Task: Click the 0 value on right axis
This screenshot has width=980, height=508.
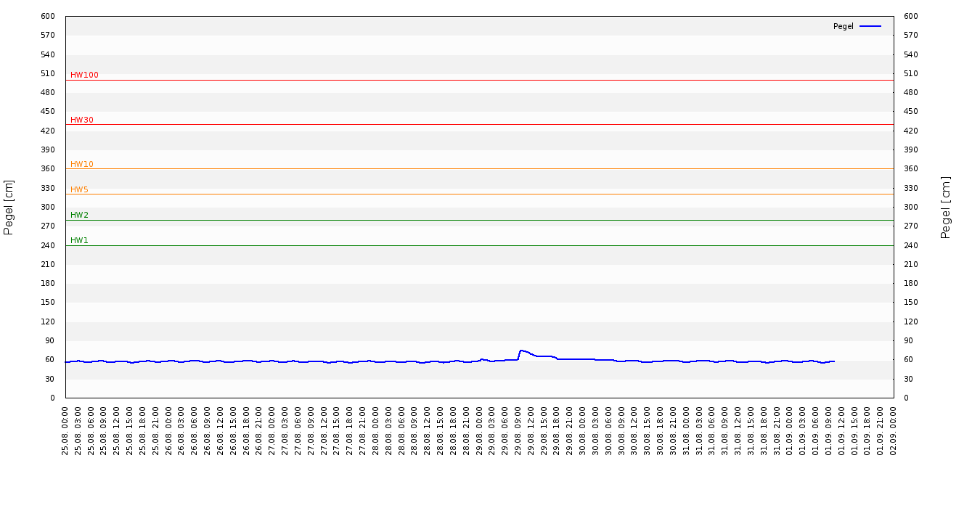Action: tap(906, 398)
